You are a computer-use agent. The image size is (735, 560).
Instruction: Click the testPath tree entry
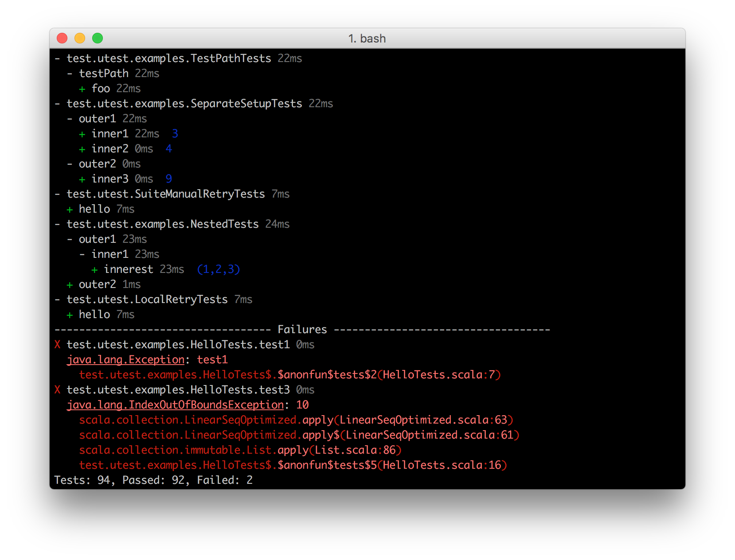point(103,73)
